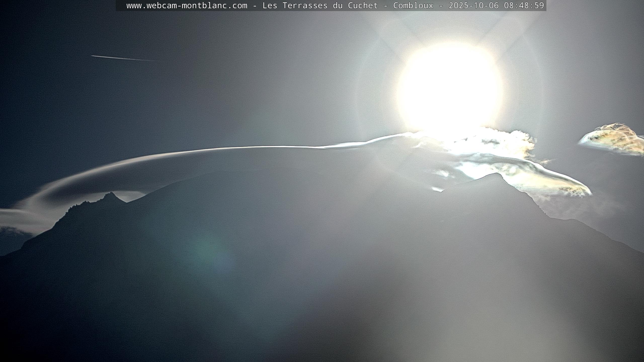Click the 'Les Terrasses du Cuchet' caption text
Screen dimensions: 644x362
click(x=320, y=6)
